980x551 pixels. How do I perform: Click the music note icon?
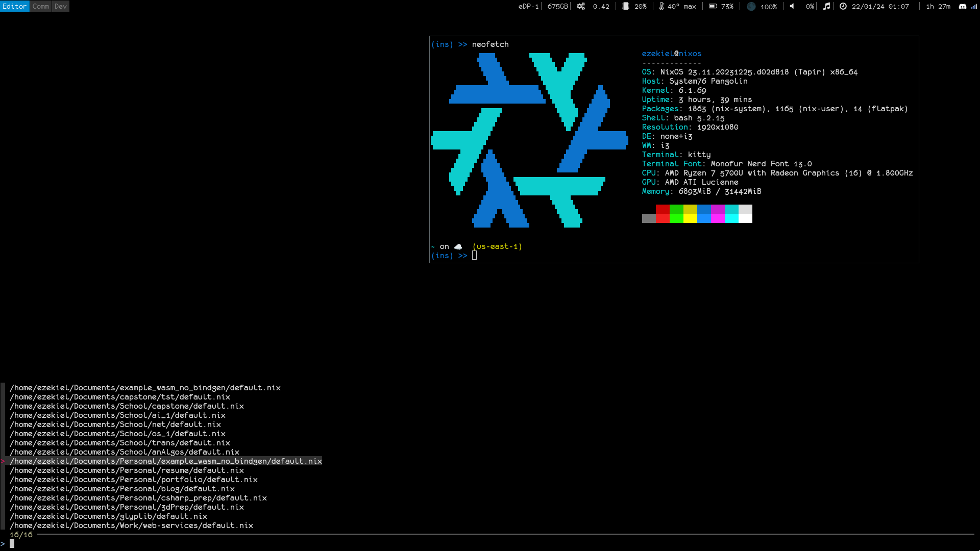[x=826, y=6]
